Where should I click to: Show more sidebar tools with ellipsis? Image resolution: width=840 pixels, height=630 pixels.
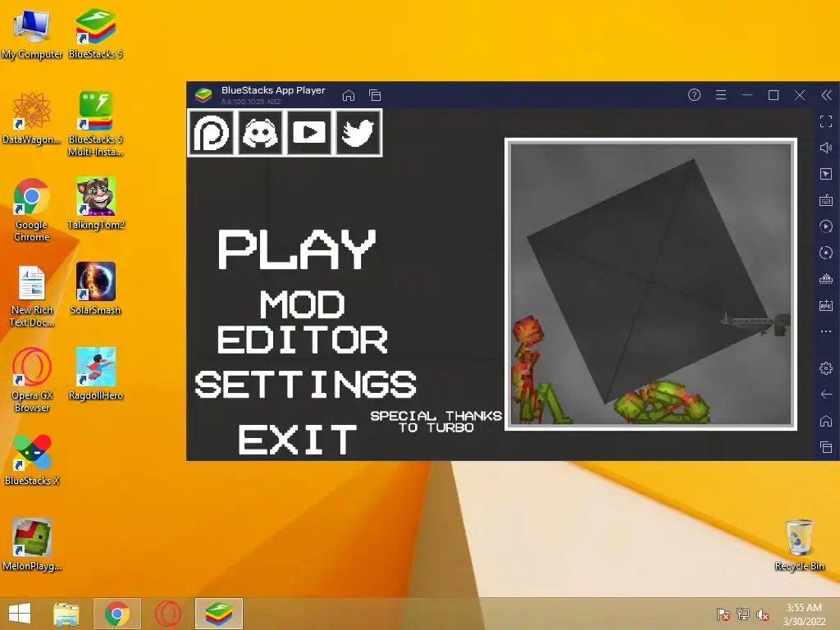pyautogui.click(x=826, y=331)
